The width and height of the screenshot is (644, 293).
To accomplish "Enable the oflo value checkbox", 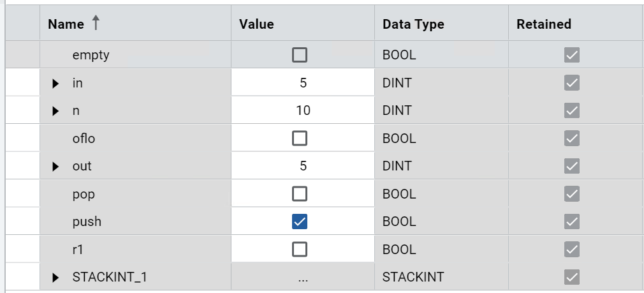I will 299,139.
